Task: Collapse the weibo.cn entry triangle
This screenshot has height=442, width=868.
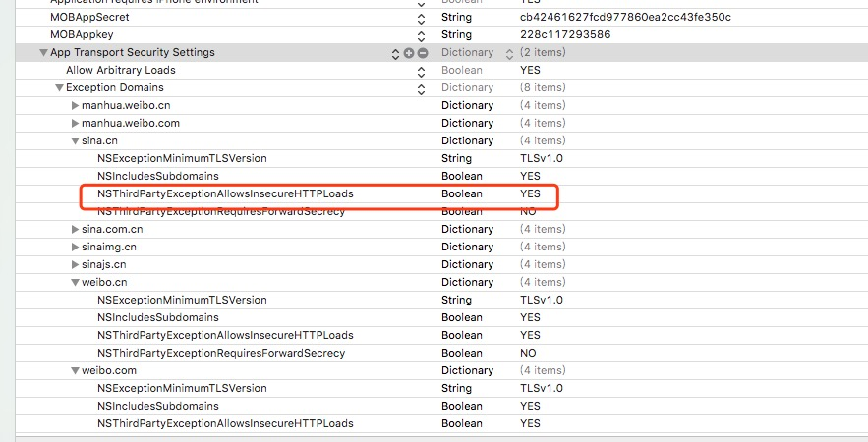Action: 75,283
